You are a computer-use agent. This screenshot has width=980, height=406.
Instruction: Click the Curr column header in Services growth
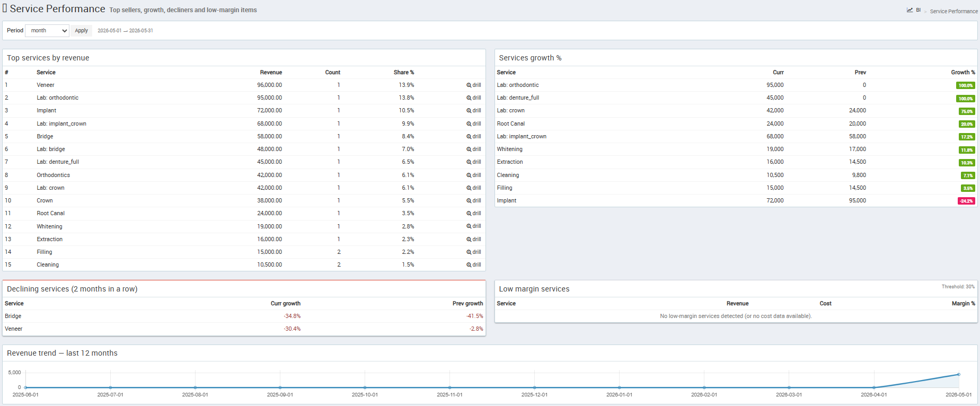(778, 72)
